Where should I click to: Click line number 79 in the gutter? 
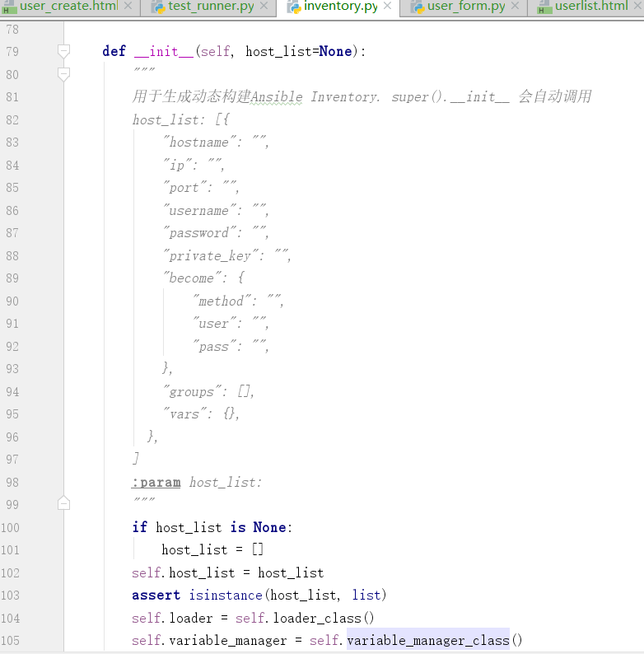click(12, 51)
